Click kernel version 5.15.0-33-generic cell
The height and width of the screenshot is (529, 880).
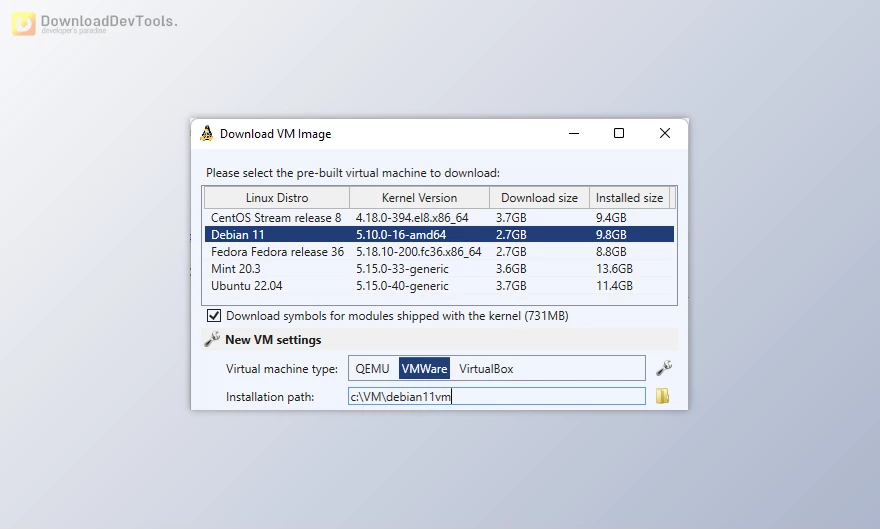point(402,269)
